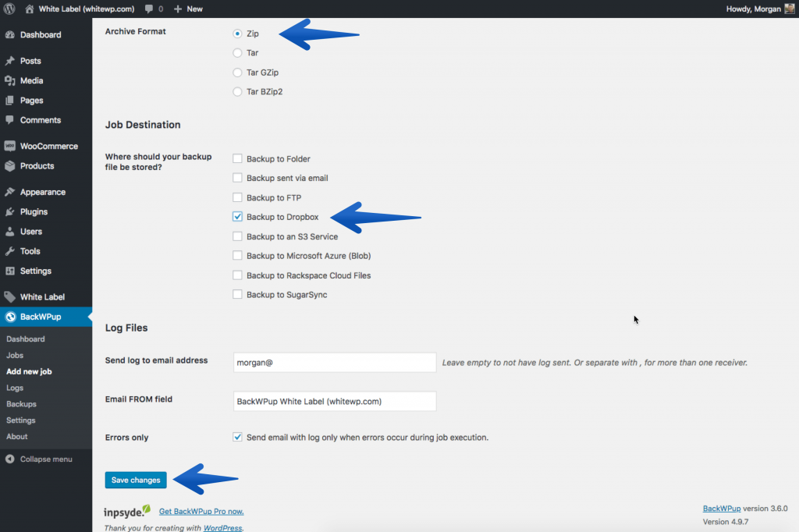The height and width of the screenshot is (532, 799).
Task: Click the Collapse menu arrow icon
Action: coord(9,459)
